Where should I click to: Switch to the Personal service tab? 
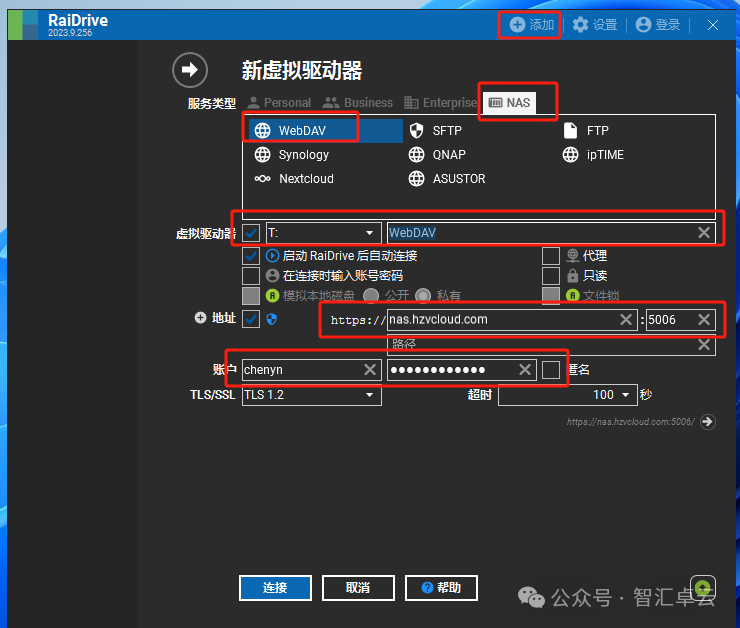pos(279,103)
